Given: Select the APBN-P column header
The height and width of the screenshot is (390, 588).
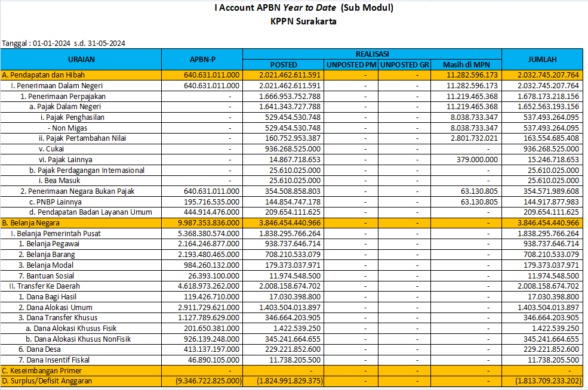Looking at the screenshot, I should [202, 59].
